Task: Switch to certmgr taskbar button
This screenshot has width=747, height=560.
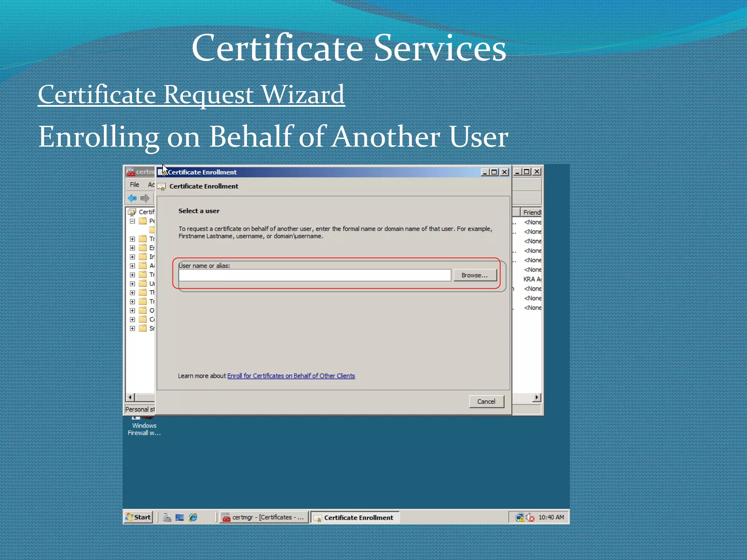Action: pos(264,517)
